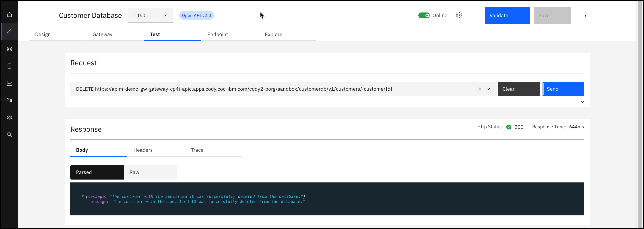
Task: Open the Search icon in sidebar
Action: [9, 134]
